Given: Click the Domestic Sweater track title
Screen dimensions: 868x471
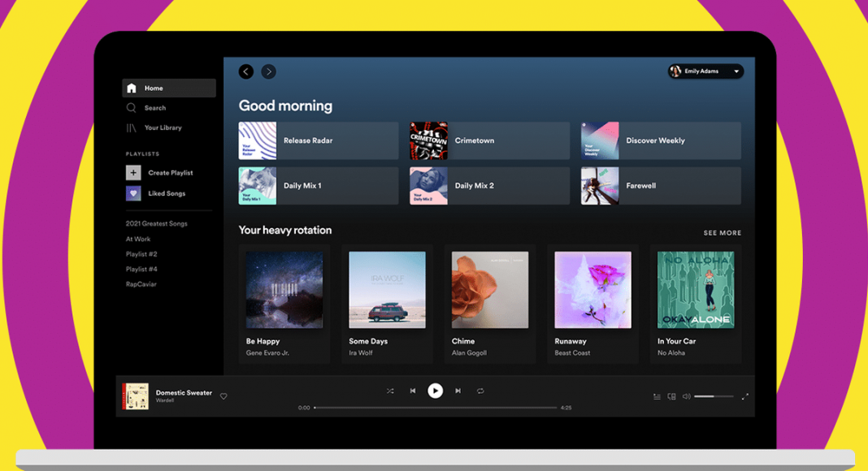Looking at the screenshot, I should pyautogui.click(x=184, y=392).
